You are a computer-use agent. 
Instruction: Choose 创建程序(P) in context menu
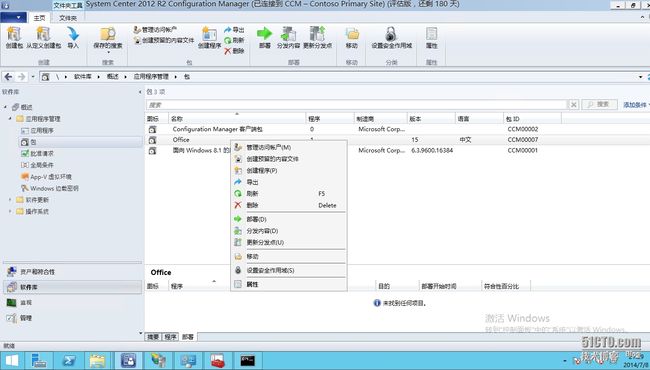(x=289, y=171)
